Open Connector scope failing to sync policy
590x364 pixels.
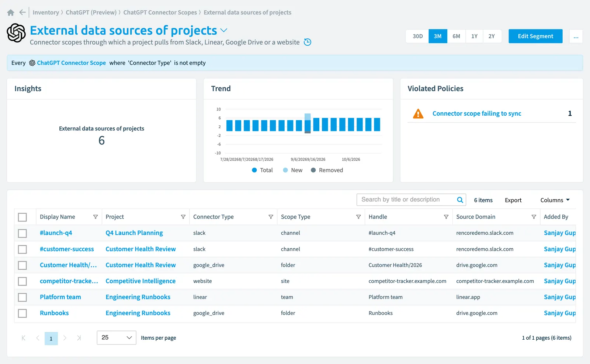[x=477, y=113]
